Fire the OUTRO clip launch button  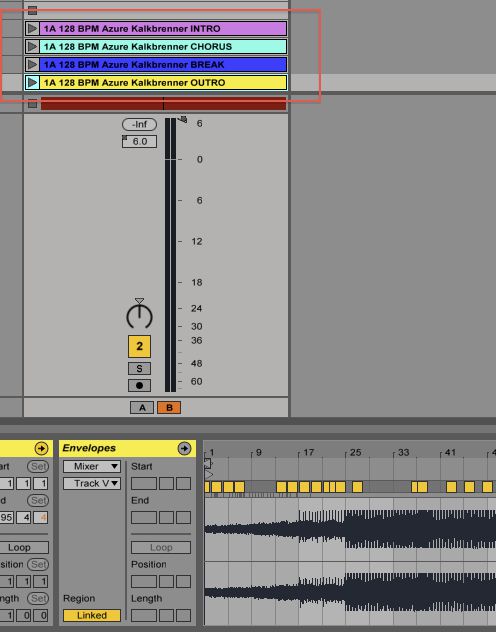coord(32,83)
